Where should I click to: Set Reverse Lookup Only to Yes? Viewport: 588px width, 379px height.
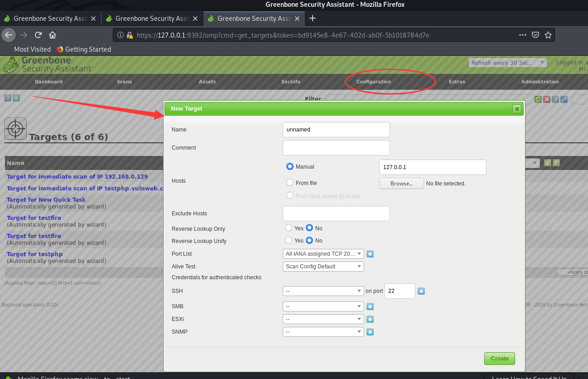(x=289, y=228)
